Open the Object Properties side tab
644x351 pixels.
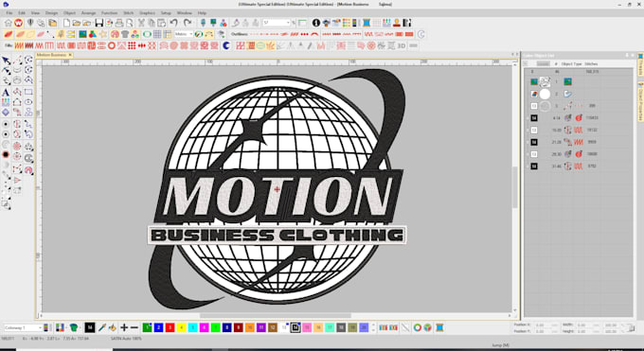(640, 102)
